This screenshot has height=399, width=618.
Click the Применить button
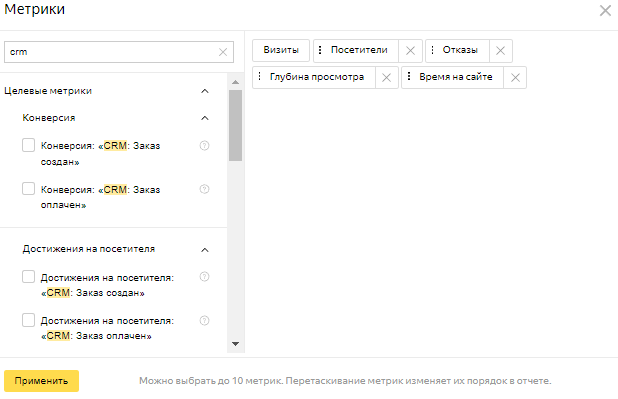41,381
